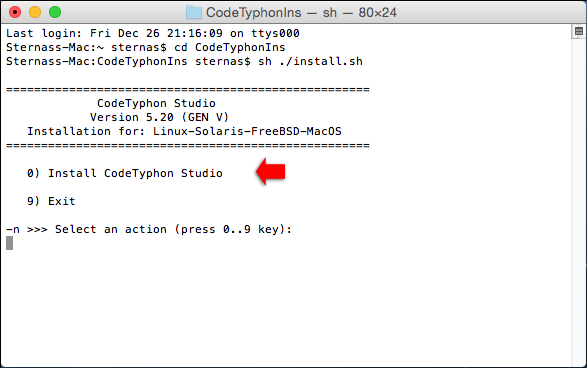Click the split pane icon above scrollbar
This screenshot has height=368, width=587.
pos(579,31)
